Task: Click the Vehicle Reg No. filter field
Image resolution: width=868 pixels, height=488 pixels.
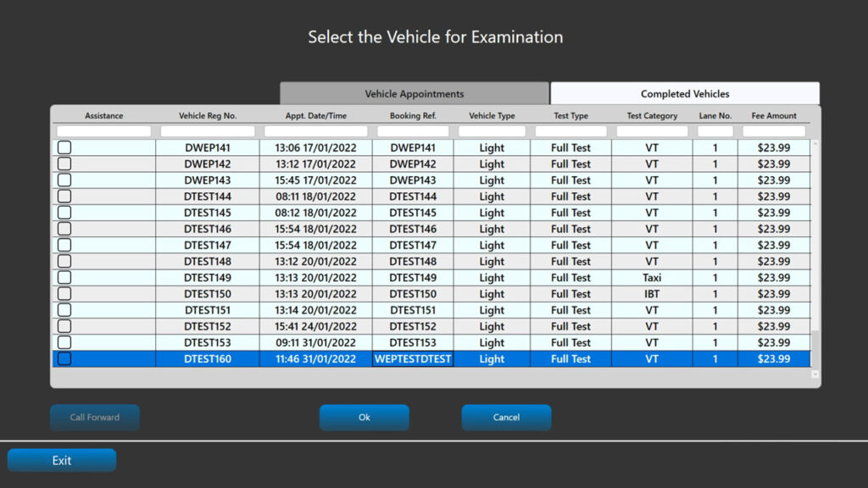Action: pos(207,130)
